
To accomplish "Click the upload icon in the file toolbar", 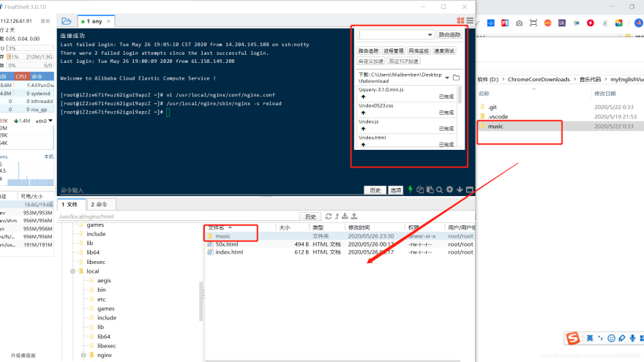I will click(354, 216).
